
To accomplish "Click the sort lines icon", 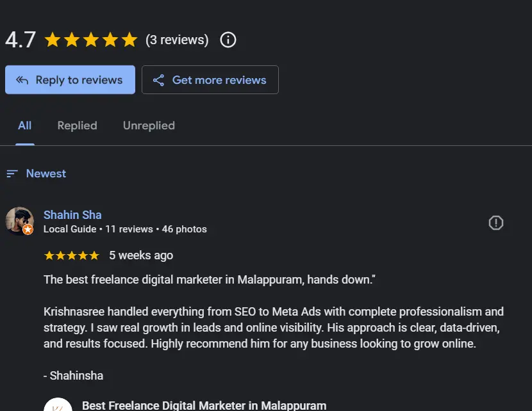I will click(x=12, y=173).
